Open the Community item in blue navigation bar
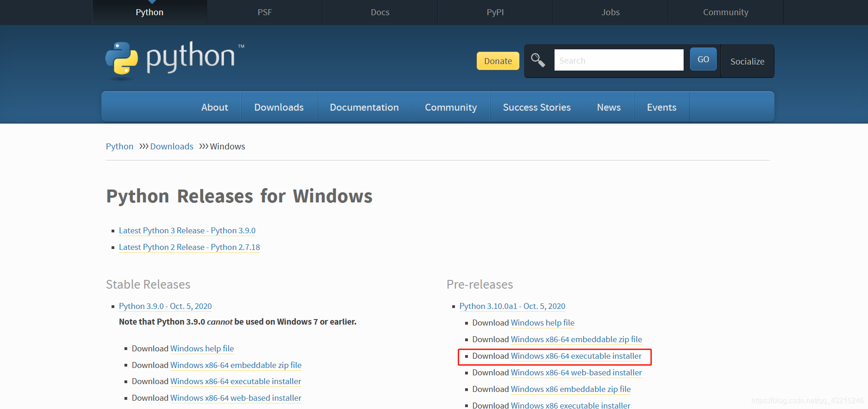 [451, 107]
